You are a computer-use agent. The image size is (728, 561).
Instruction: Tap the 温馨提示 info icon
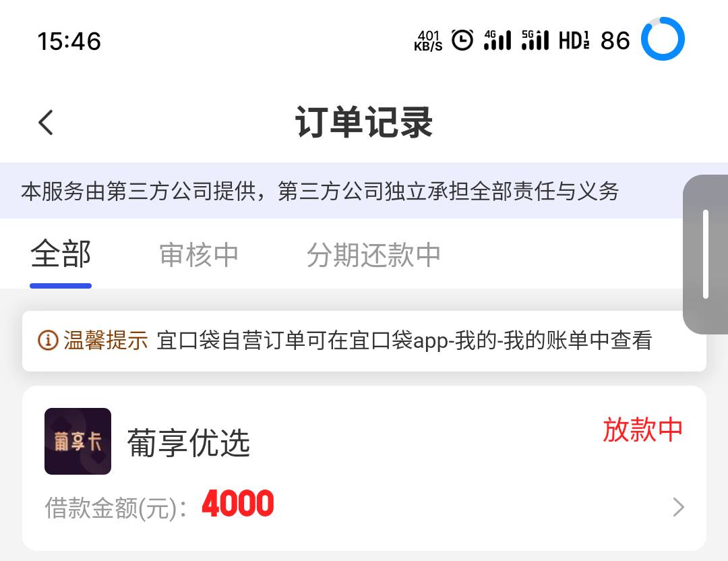[x=48, y=341]
